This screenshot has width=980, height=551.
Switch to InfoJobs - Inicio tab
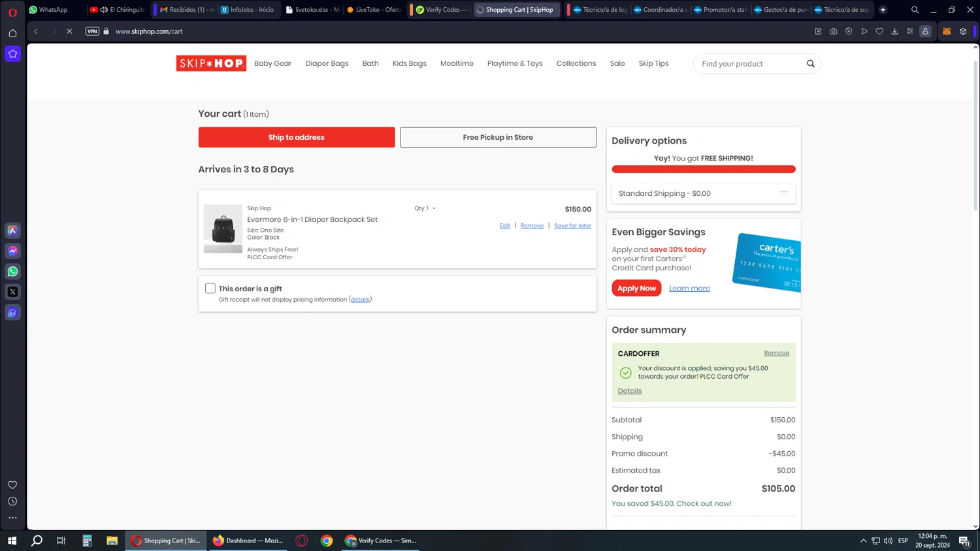(248, 10)
